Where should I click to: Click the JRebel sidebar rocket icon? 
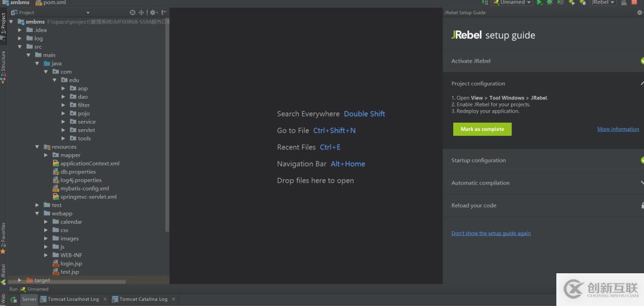click(4, 282)
